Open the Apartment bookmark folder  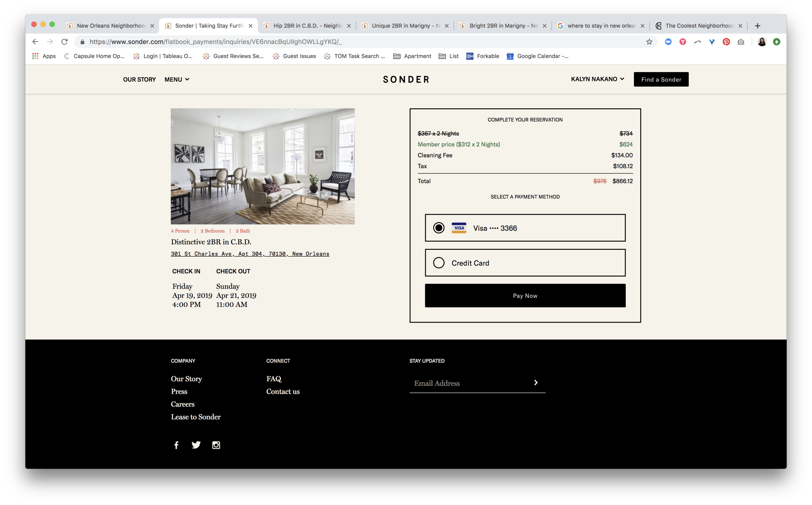click(x=412, y=56)
